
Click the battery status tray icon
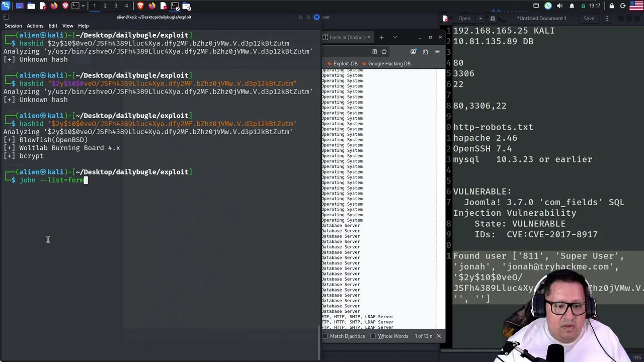pos(583,6)
